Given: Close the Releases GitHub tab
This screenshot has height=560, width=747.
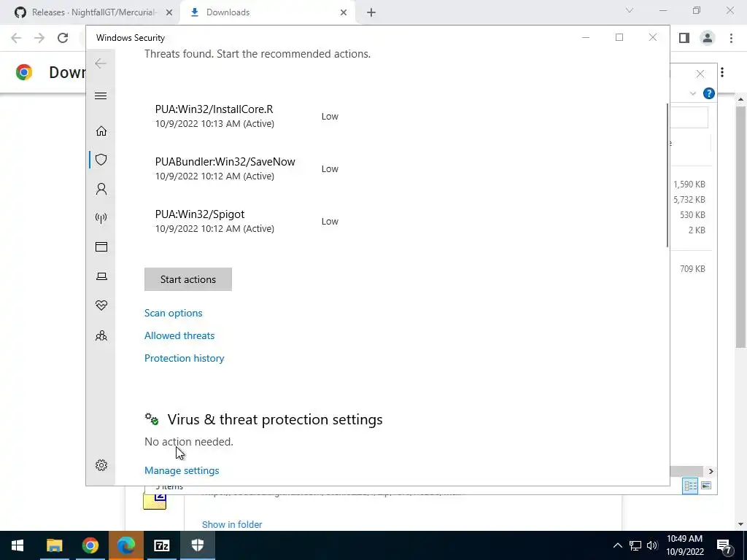Looking at the screenshot, I should pos(169,12).
